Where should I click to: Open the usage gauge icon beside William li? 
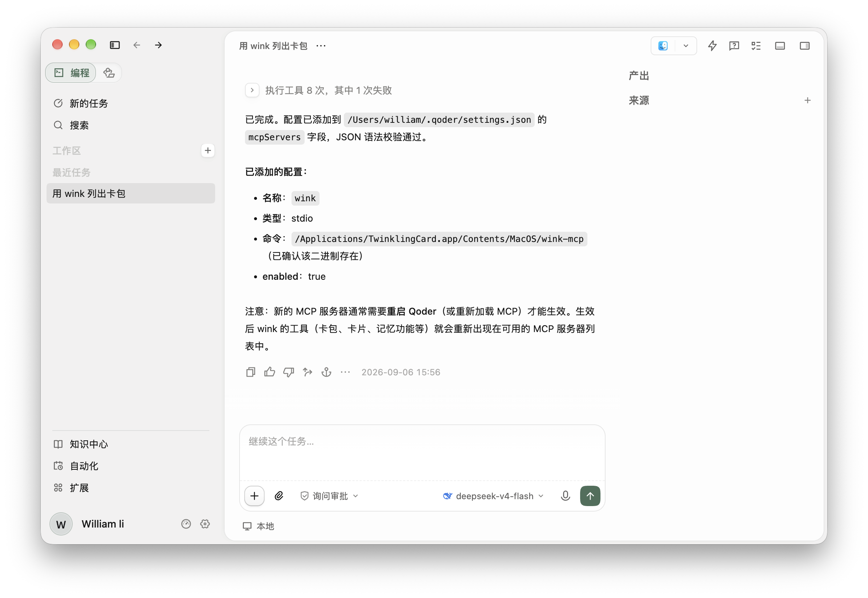pyautogui.click(x=186, y=524)
